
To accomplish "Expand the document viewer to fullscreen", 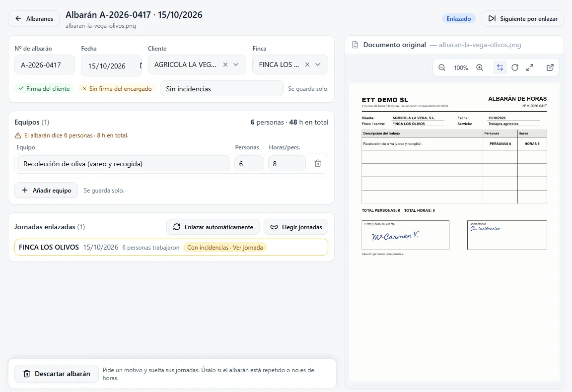I will coord(530,67).
